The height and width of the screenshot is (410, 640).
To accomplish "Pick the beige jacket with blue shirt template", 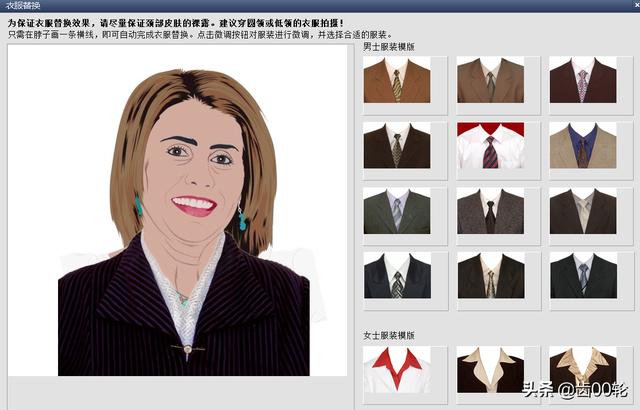I will click(x=582, y=146).
